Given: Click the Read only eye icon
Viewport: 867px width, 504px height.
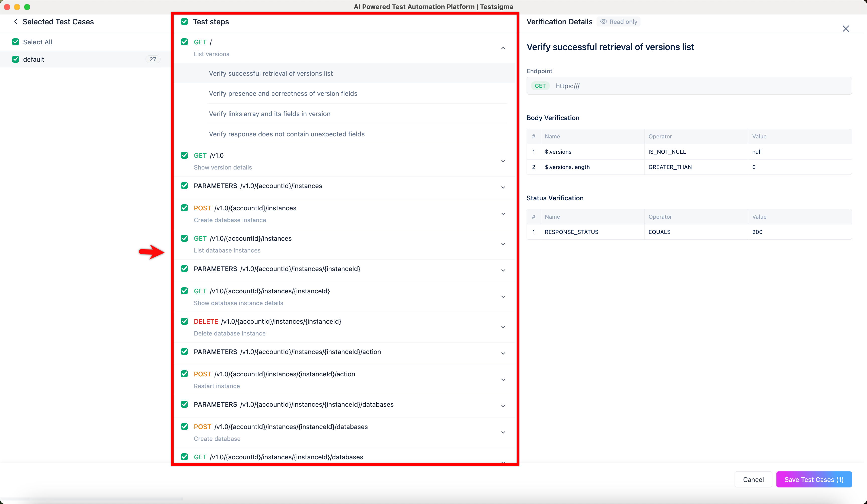Looking at the screenshot, I should click(x=603, y=22).
